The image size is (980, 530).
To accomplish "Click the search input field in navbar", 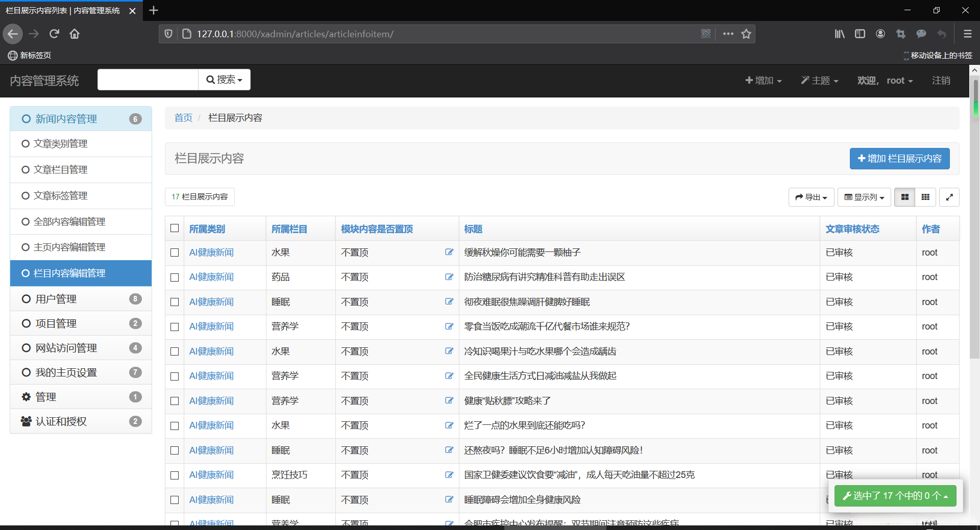I will click(148, 80).
